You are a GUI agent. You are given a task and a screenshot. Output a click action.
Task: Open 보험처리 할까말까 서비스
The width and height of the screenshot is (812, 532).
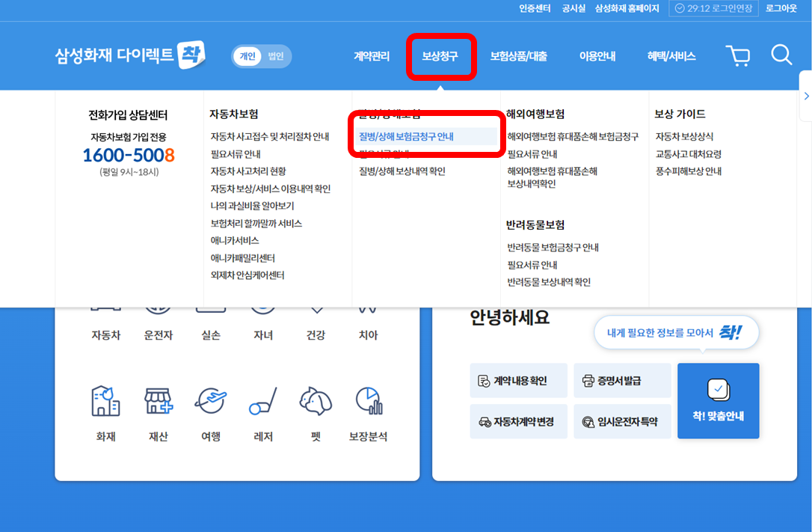coord(256,223)
